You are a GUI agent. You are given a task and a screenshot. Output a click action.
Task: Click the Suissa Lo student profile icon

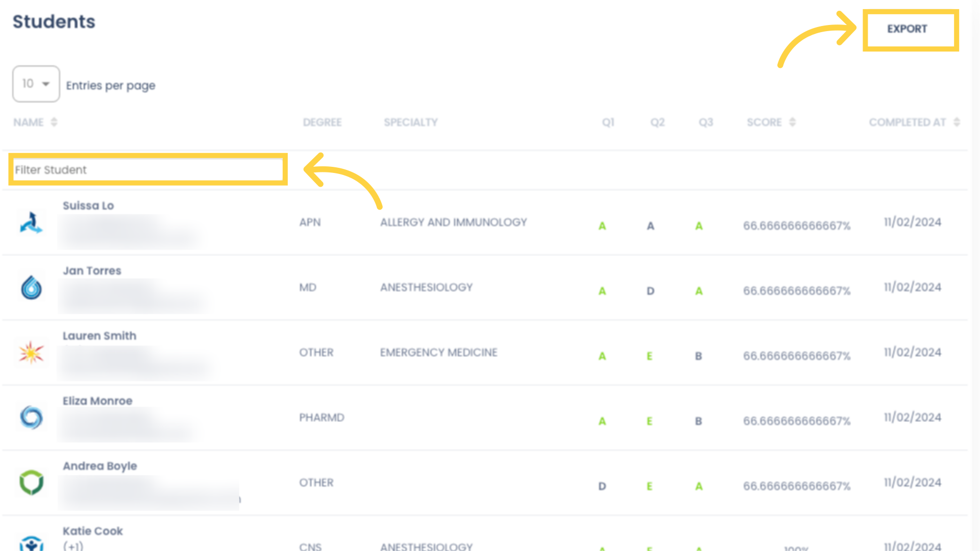coord(32,222)
